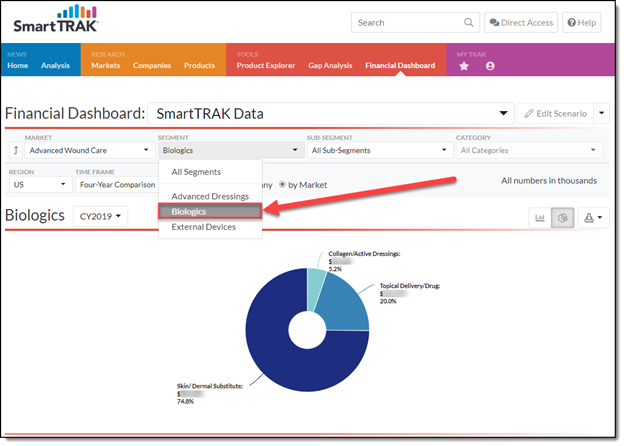Click the export icon button

click(593, 218)
